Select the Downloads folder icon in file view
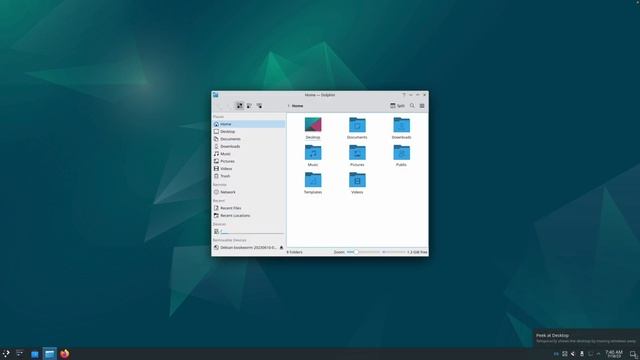Screen dimensions: 640x360 pos(401,124)
